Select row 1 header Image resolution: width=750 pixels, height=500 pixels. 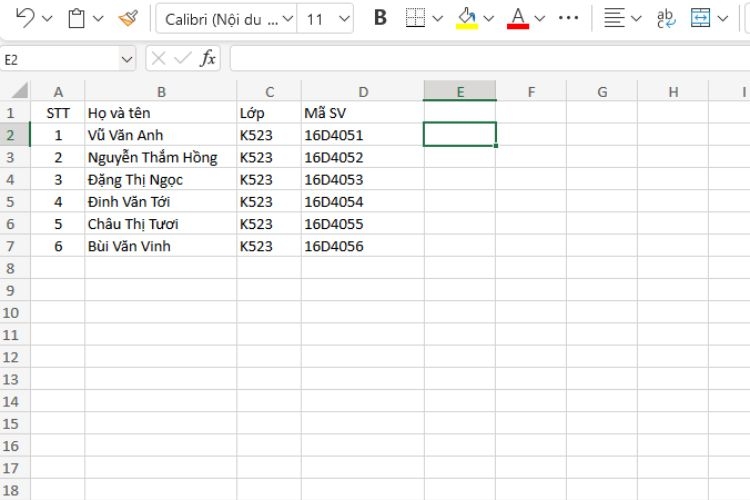tap(15, 113)
